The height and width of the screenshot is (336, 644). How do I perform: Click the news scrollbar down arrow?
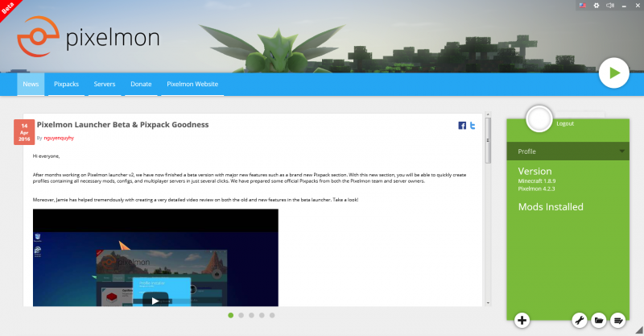coord(488,303)
